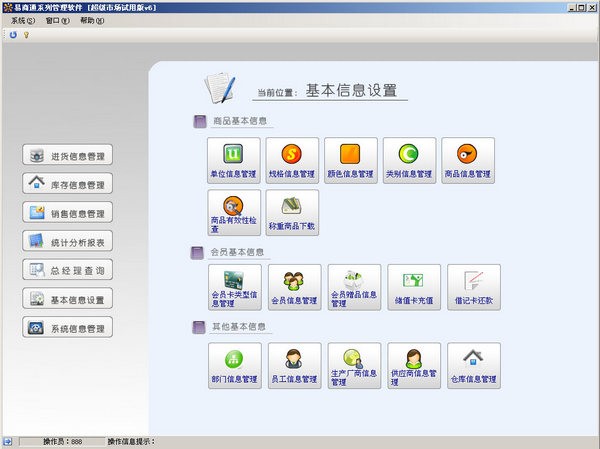Open 类别信息管理 category tile

[x=409, y=160]
